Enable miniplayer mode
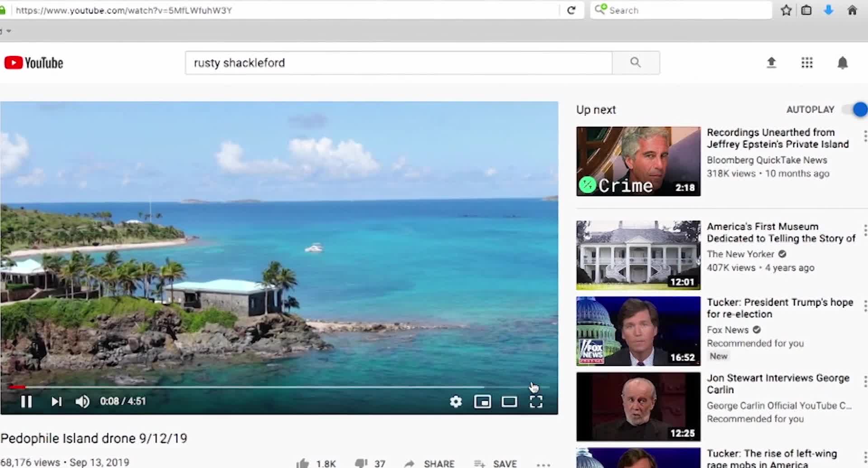Screen dimensions: 868x468 click(482, 402)
